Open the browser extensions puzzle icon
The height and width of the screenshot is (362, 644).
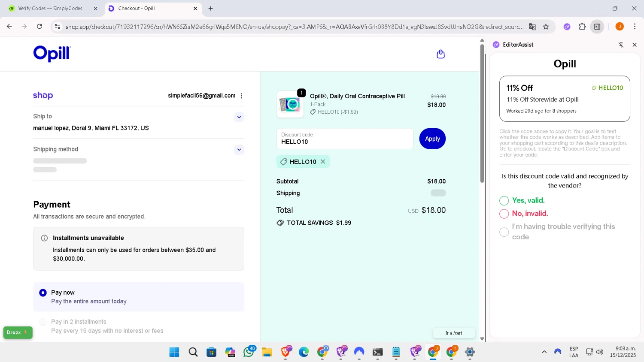click(582, 27)
